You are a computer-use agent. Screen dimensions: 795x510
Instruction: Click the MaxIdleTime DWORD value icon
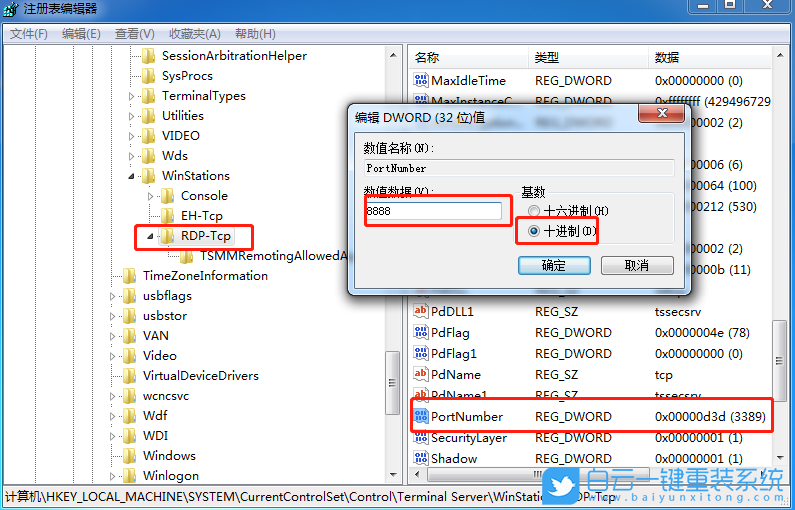tap(421, 80)
